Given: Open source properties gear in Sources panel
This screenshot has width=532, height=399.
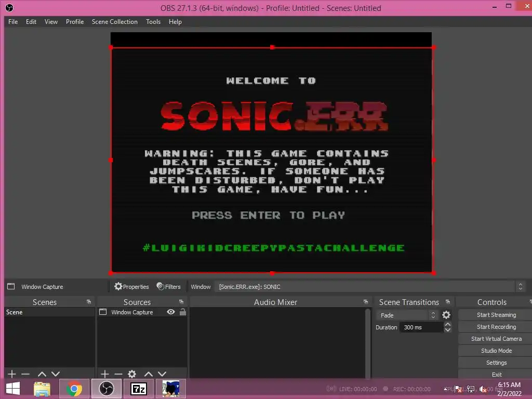Looking at the screenshot, I should tap(132, 374).
